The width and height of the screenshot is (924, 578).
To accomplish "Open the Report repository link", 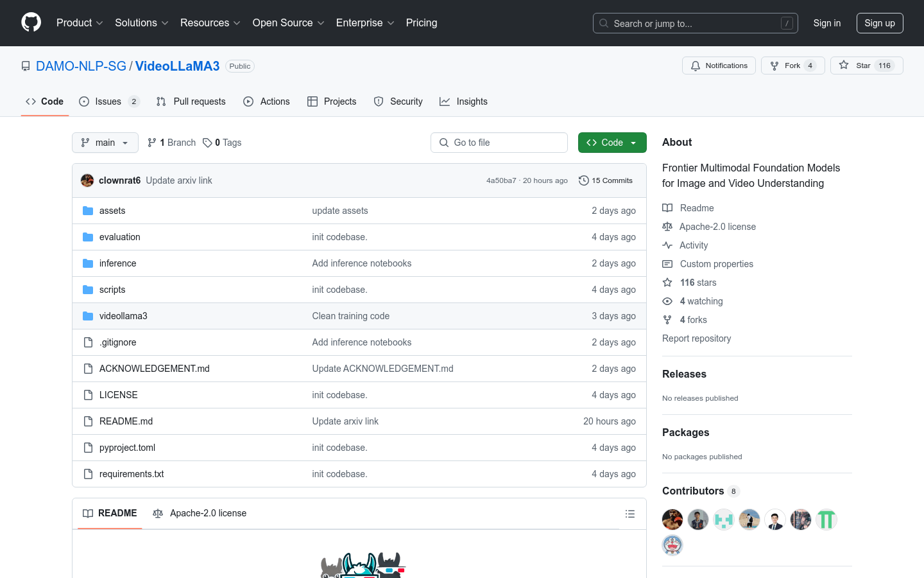I will [x=696, y=338].
